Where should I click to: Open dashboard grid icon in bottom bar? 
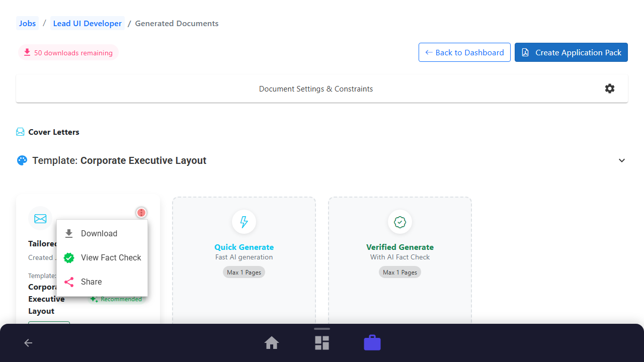322,343
